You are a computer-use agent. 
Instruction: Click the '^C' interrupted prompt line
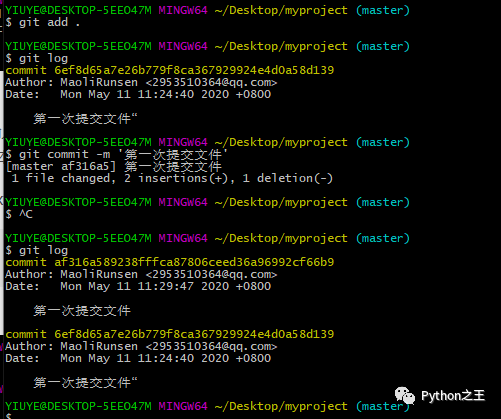(x=19, y=214)
